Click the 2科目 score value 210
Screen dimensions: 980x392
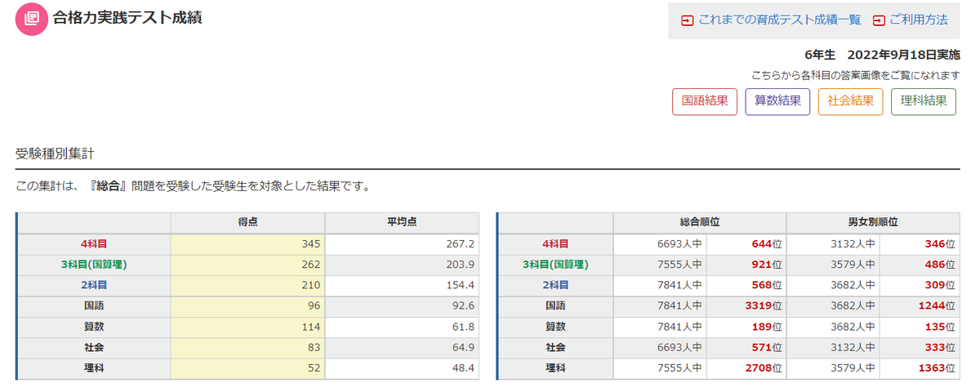click(x=311, y=285)
